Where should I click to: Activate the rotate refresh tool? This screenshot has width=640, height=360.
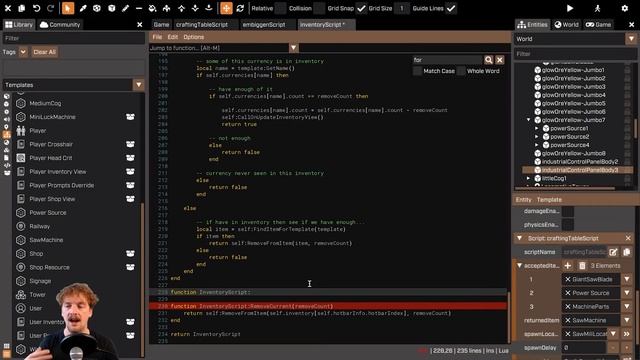click(x=240, y=8)
